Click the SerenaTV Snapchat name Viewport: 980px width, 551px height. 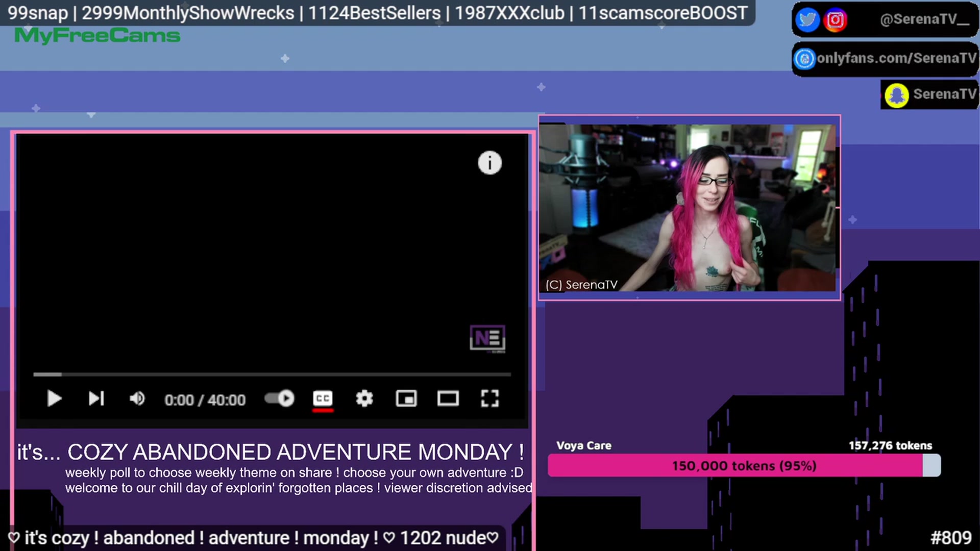click(945, 94)
